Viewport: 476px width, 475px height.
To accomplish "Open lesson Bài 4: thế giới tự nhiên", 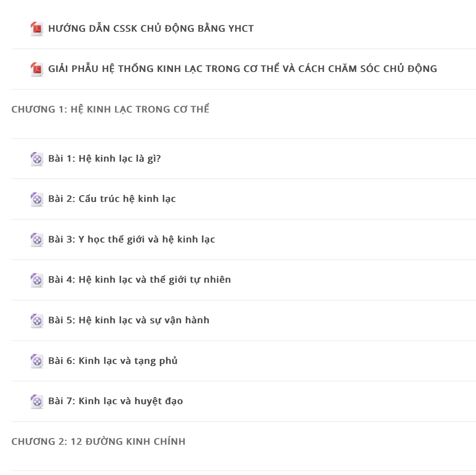I will (139, 280).
